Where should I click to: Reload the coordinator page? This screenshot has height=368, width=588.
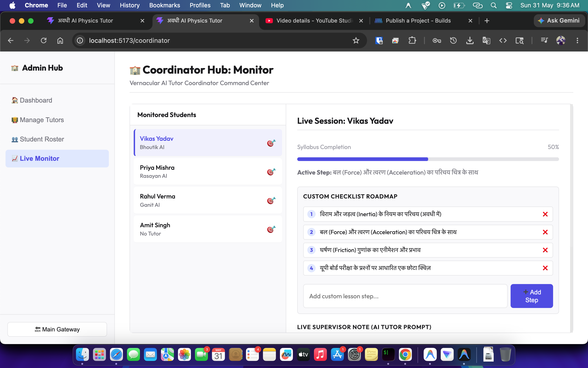(43, 40)
